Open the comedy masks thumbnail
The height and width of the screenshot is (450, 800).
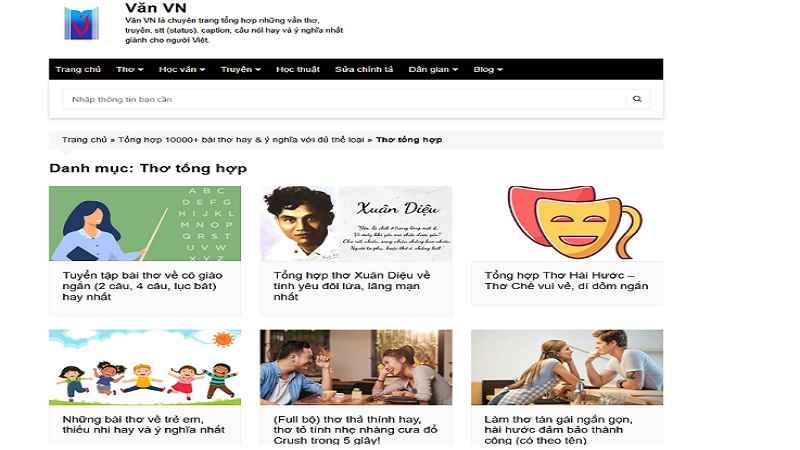567,223
